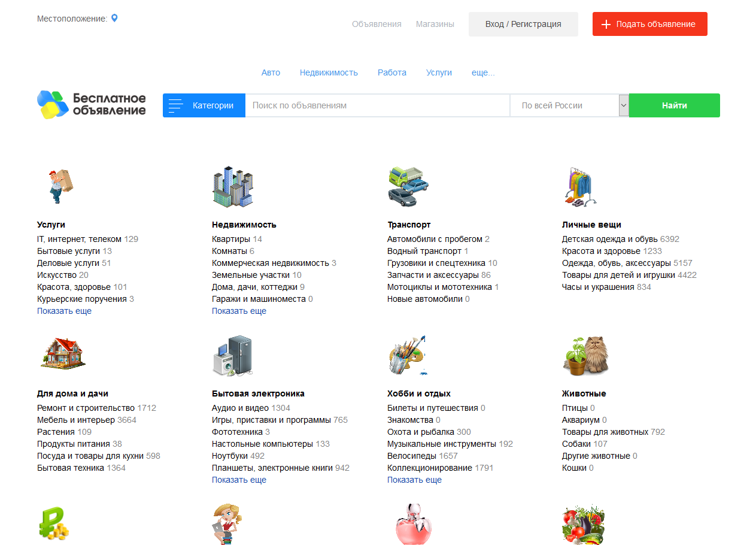756x545 pixels.
Task: Click the Transport vehicles icon
Action: click(x=408, y=187)
